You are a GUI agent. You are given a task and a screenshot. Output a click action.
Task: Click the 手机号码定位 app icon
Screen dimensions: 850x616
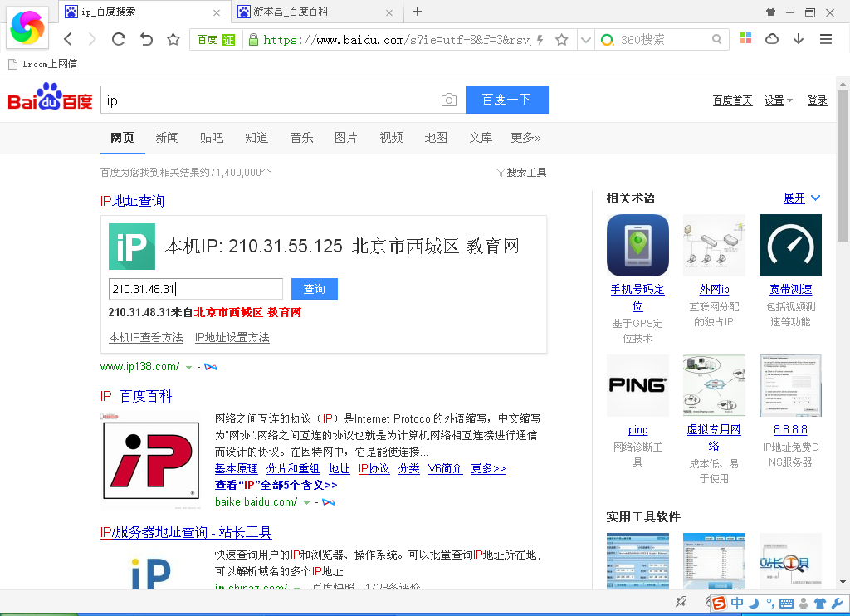637,245
